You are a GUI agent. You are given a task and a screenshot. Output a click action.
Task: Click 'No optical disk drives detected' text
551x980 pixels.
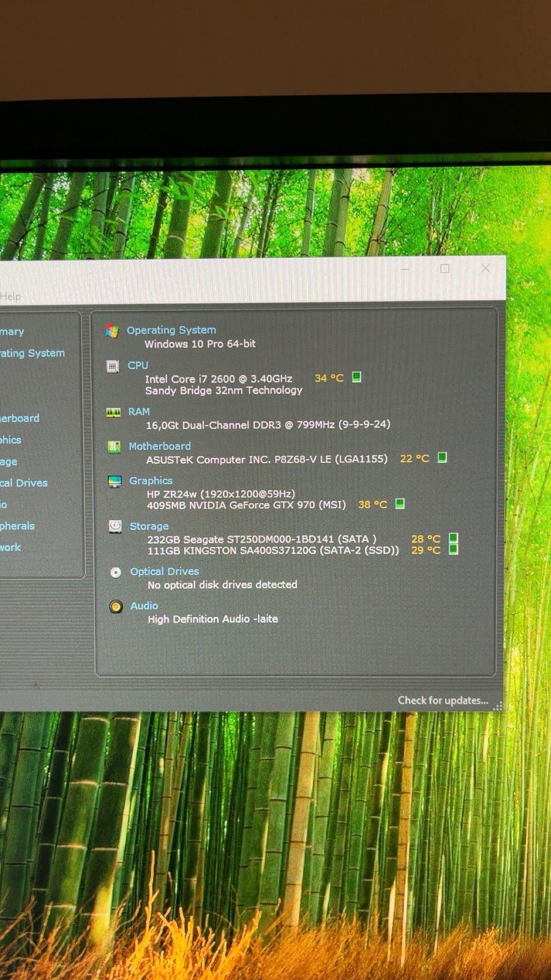point(222,585)
